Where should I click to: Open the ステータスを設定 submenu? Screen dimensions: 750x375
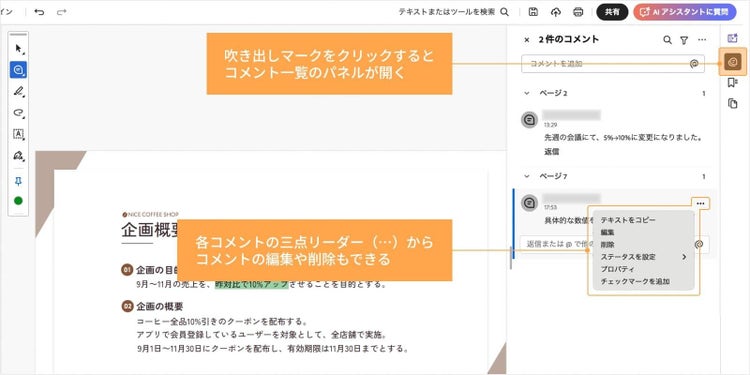[x=643, y=257]
